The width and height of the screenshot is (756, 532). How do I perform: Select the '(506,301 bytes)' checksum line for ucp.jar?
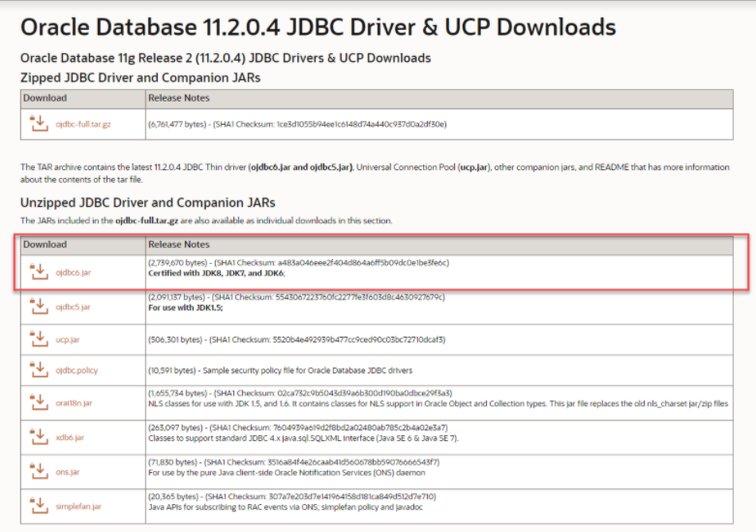(x=296, y=340)
